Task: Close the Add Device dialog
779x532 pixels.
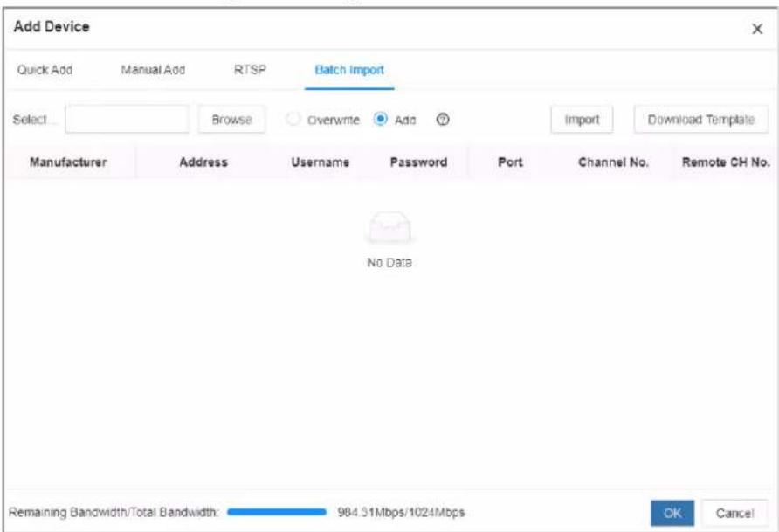Action: 757,29
